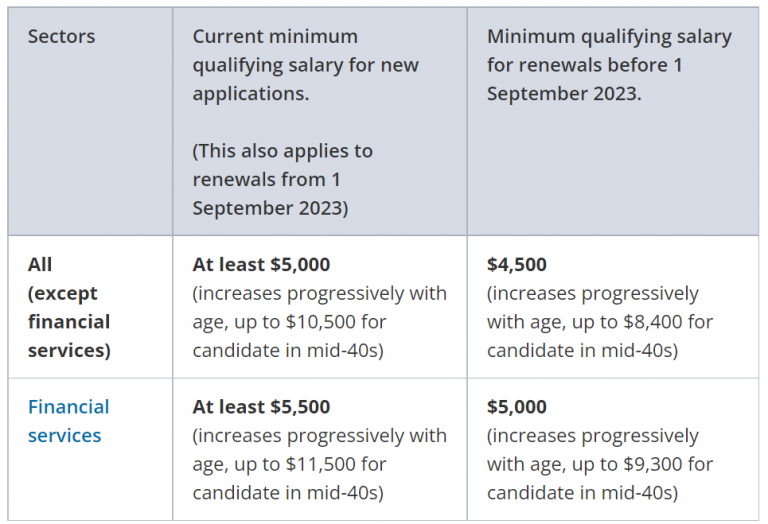Select the 'Minimum qualifying salary for renewals' header

pyautogui.click(x=609, y=65)
